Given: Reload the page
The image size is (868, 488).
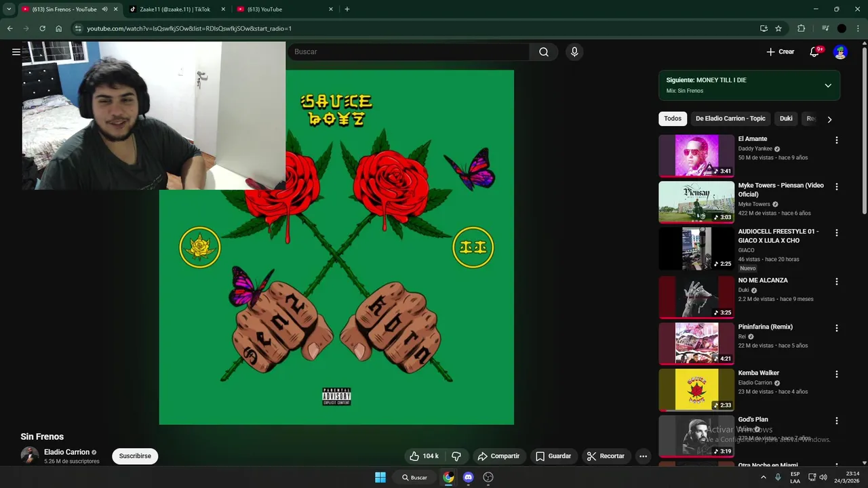Looking at the screenshot, I should pos(42,28).
